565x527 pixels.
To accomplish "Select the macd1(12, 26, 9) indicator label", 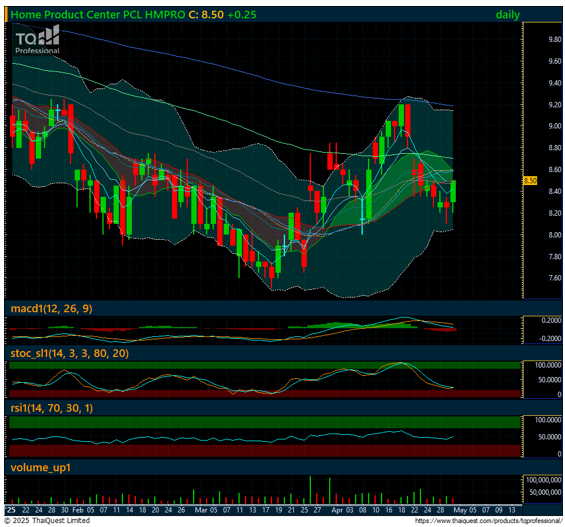I will pos(52,309).
